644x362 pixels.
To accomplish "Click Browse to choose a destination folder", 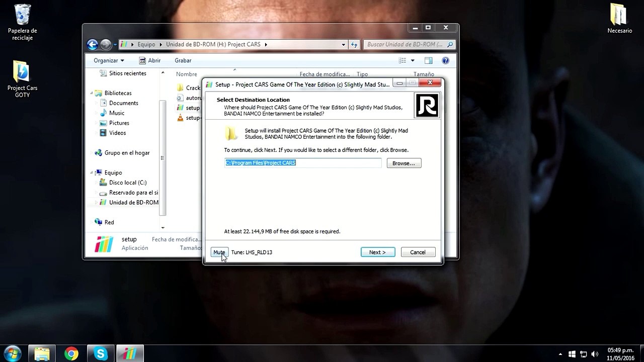I will [x=404, y=163].
